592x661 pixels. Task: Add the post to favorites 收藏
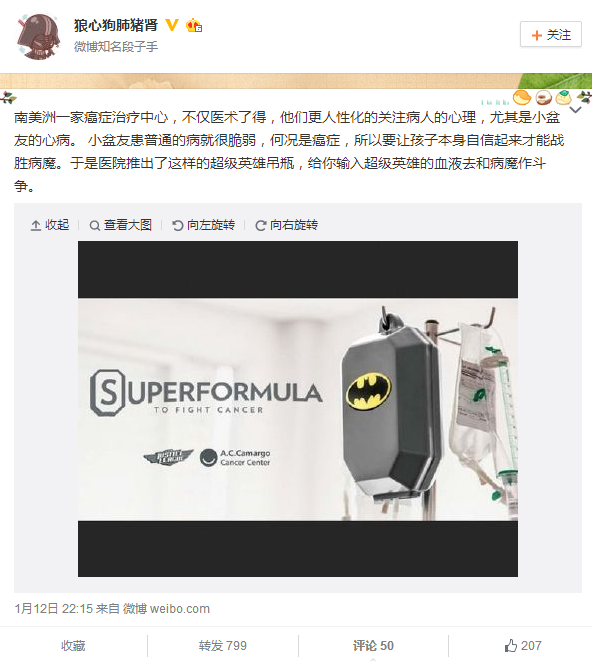[x=73, y=646]
